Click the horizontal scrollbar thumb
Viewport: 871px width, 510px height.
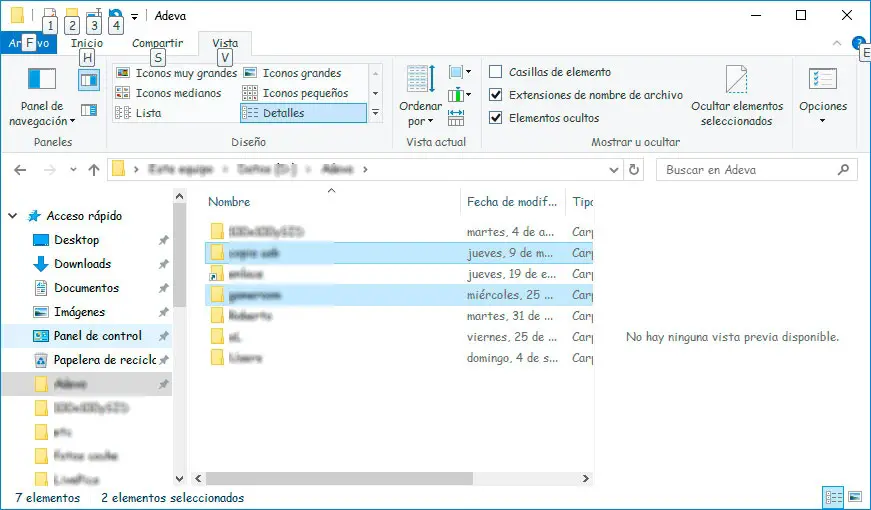click(x=339, y=478)
